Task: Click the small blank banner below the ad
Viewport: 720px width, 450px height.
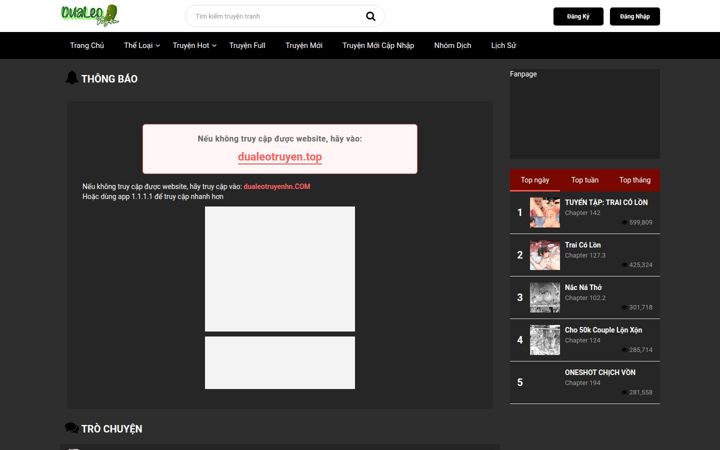Action: [x=280, y=363]
